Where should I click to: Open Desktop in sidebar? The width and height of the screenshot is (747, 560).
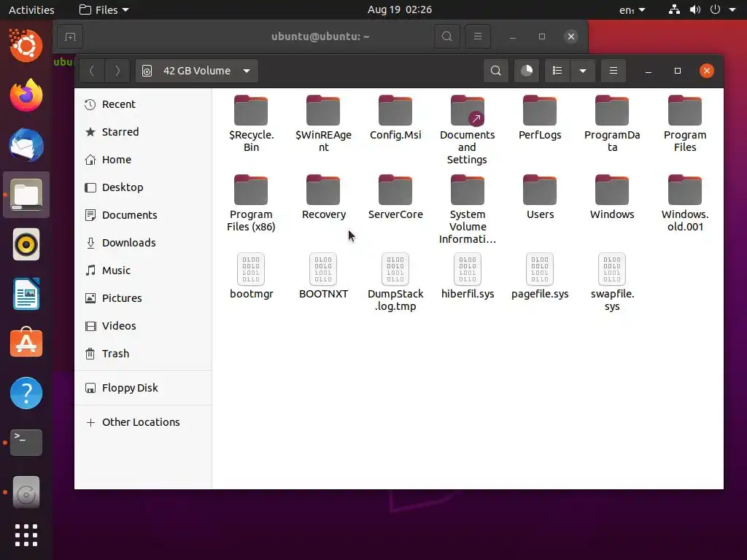pyautogui.click(x=143, y=187)
